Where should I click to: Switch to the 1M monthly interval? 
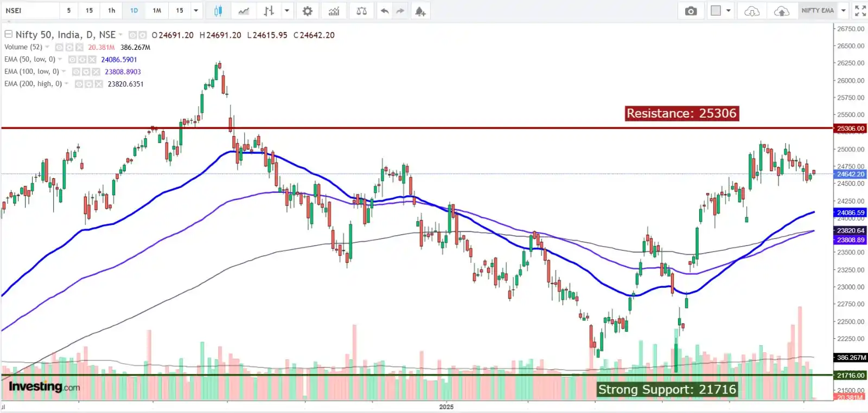tap(157, 11)
